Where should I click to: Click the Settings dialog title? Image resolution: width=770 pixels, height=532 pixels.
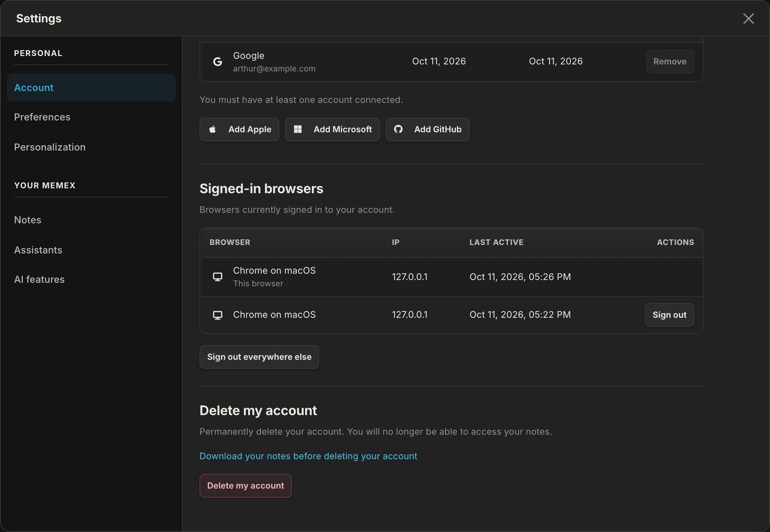(x=39, y=18)
